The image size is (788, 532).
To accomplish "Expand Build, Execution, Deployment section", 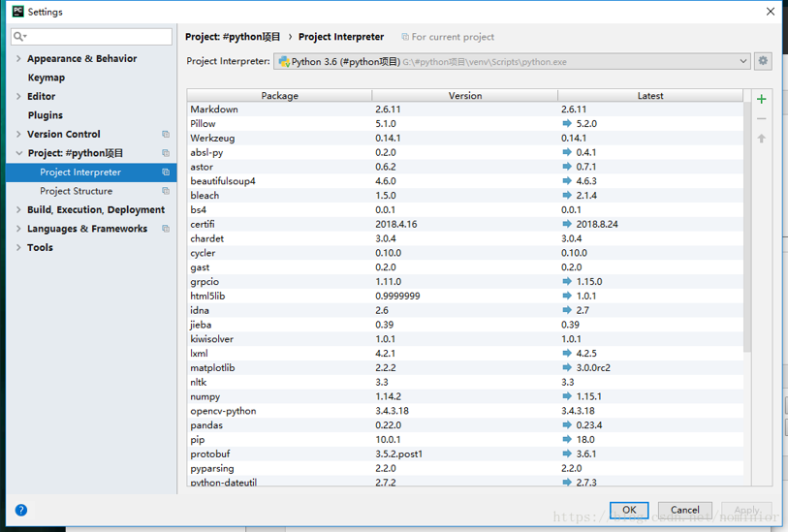I will pyautogui.click(x=18, y=209).
